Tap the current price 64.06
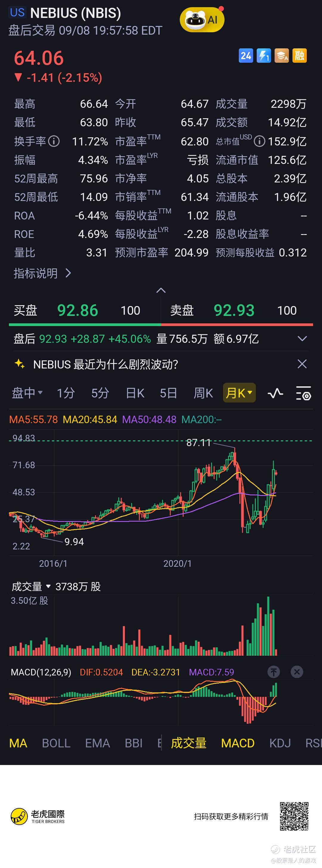Viewport: 322px width, 868px height. [x=39, y=58]
